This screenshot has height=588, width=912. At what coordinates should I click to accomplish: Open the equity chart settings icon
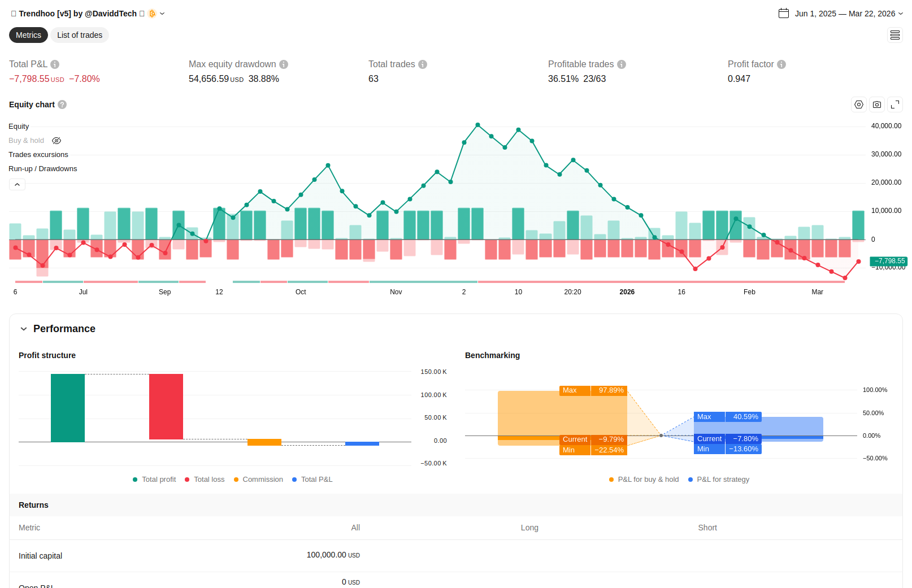click(859, 104)
